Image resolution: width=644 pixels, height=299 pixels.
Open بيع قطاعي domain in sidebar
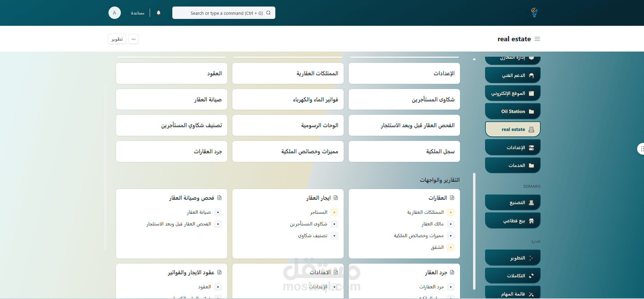pyautogui.click(x=513, y=221)
